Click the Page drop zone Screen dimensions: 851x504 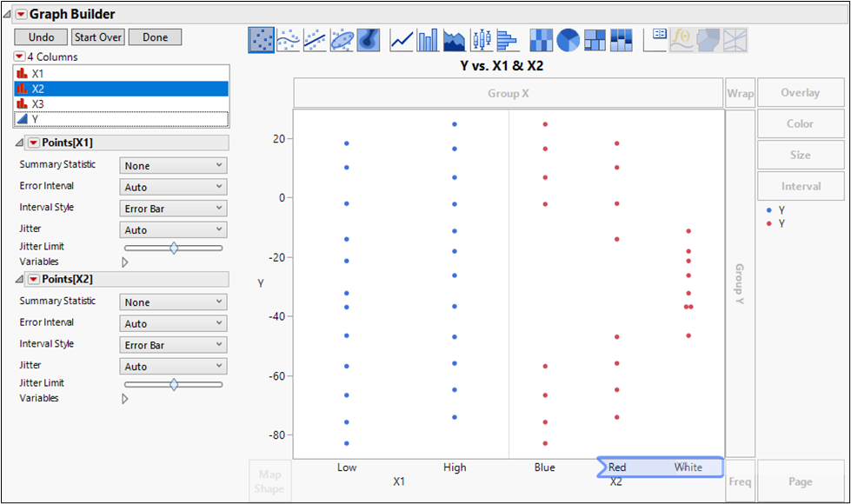point(801,481)
